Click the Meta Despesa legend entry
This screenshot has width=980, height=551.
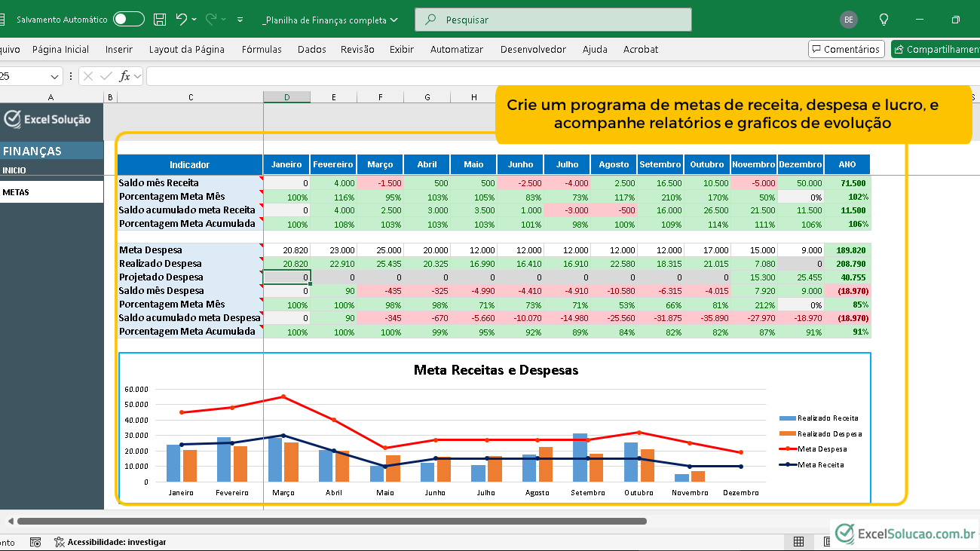coord(813,449)
